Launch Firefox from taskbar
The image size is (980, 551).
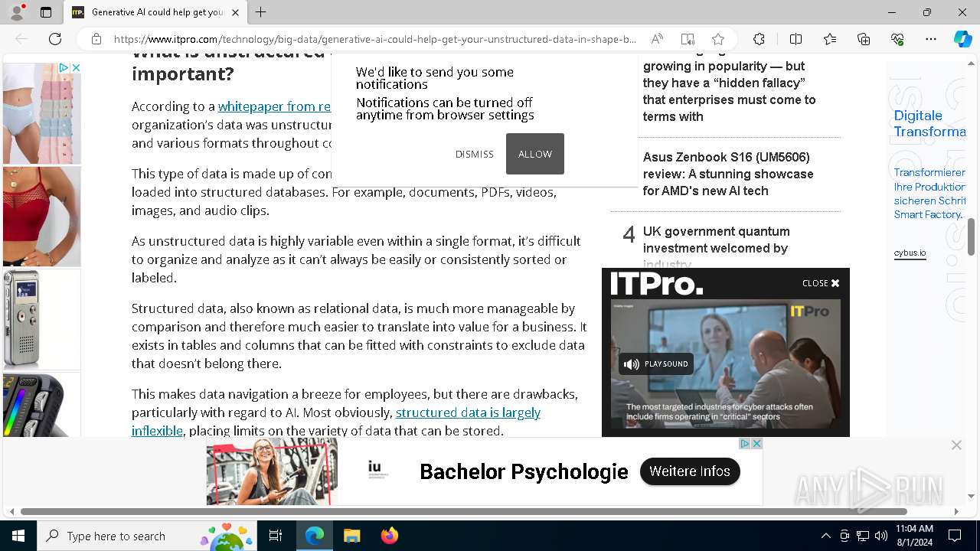point(389,536)
